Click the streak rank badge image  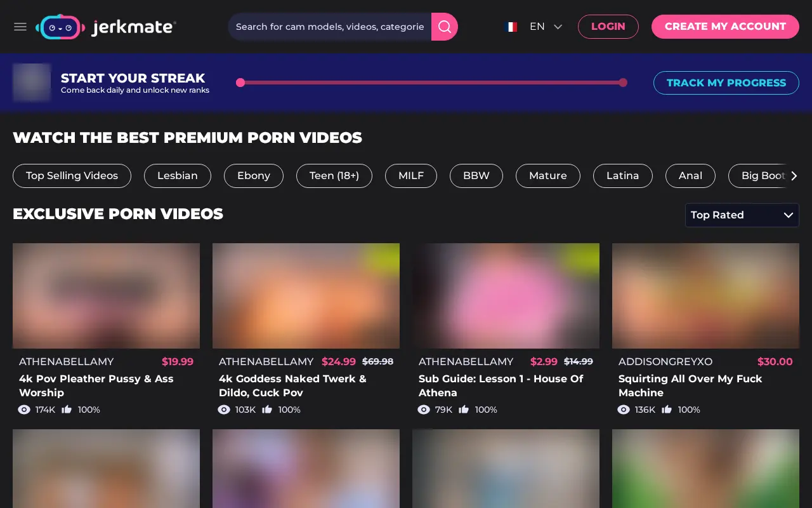point(32,83)
